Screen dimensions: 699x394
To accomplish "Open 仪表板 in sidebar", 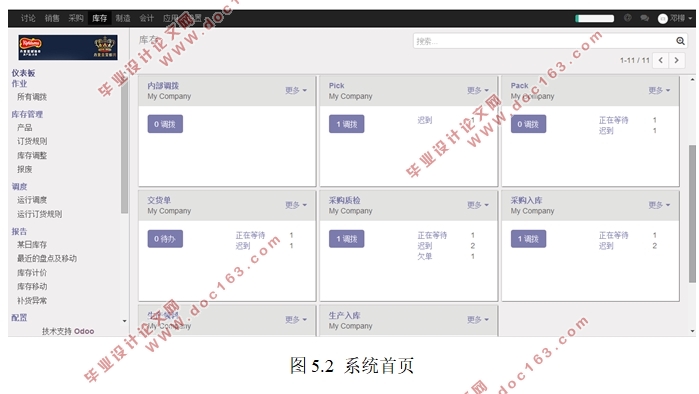I will point(23,73).
